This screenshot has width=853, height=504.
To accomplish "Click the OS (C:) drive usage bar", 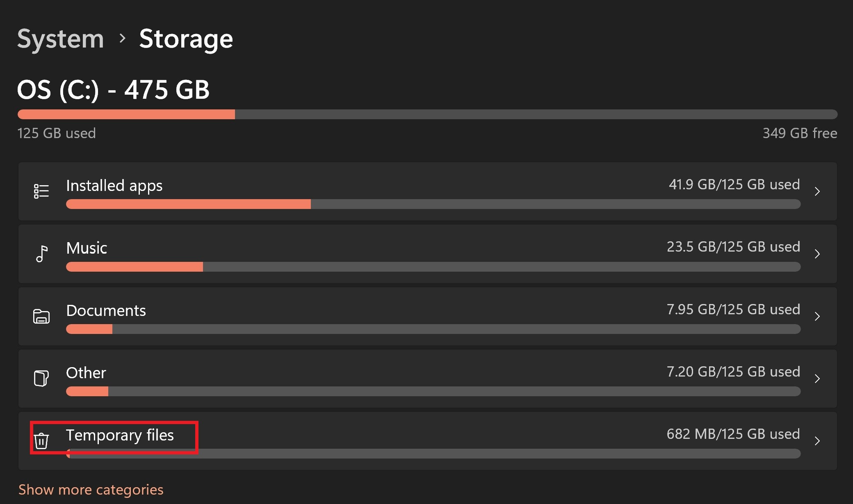I will click(427, 114).
